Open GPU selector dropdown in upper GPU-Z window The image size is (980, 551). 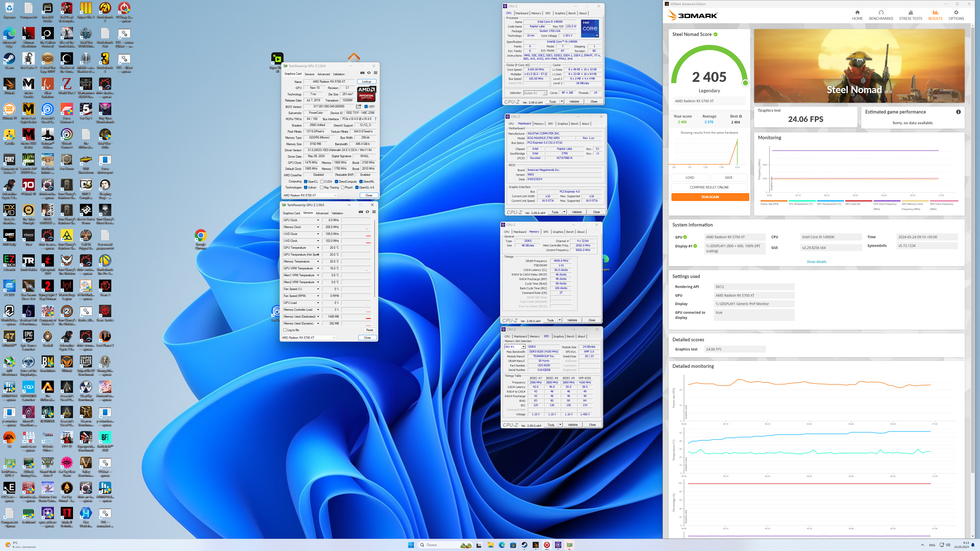pos(310,195)
